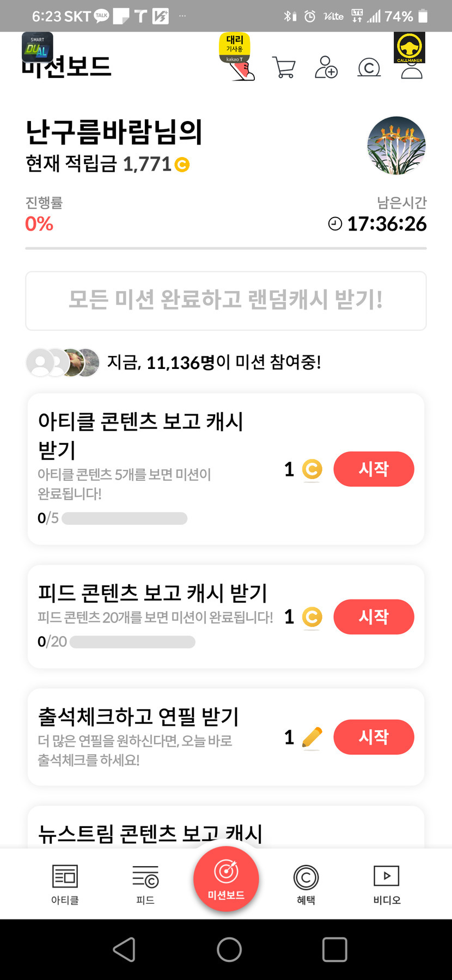Switch to the 아티클 tab

(x=65, y=884)
